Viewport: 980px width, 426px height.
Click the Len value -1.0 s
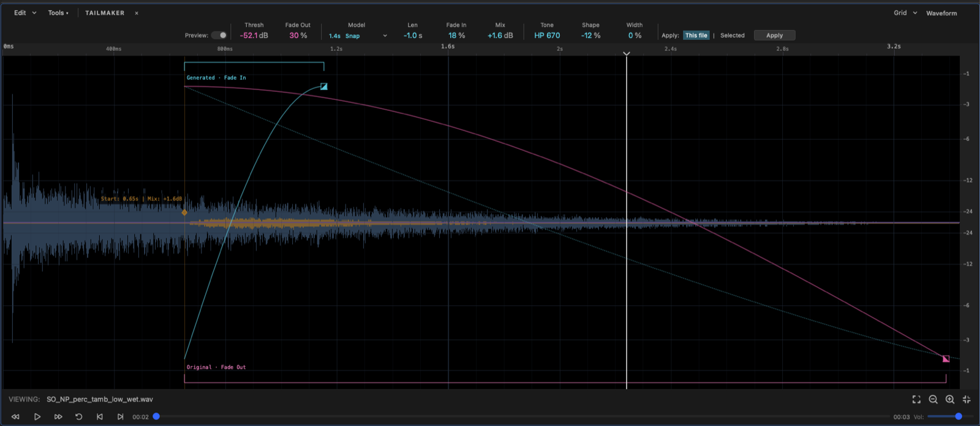point(413,36)
